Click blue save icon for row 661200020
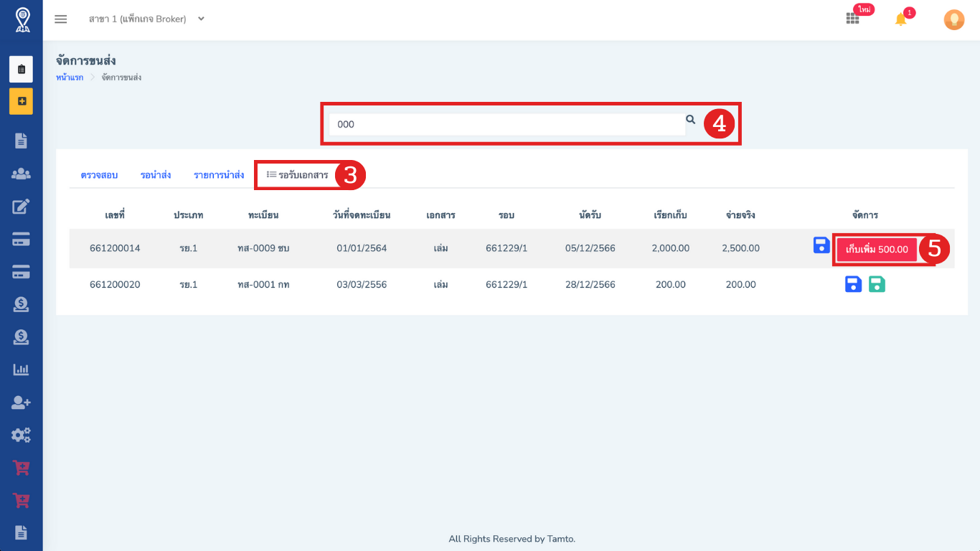Viewport: 980px width, 551px height. pos(853,284)
